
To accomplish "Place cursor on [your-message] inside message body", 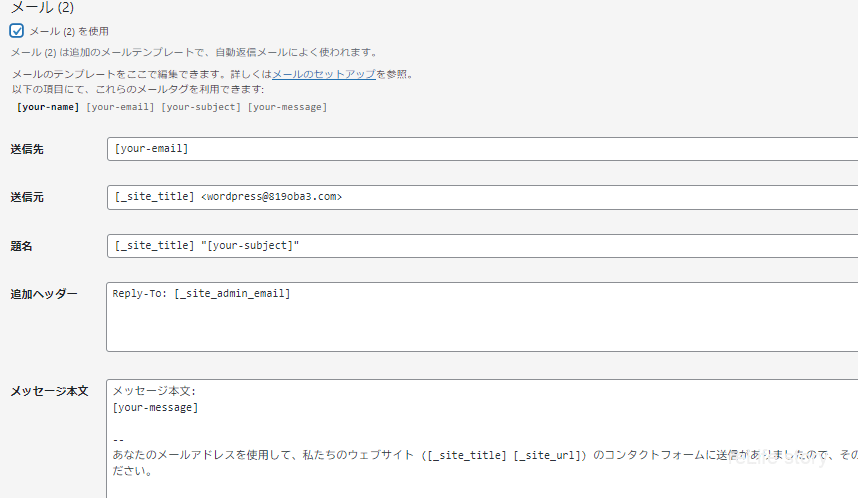I will 155,408.
